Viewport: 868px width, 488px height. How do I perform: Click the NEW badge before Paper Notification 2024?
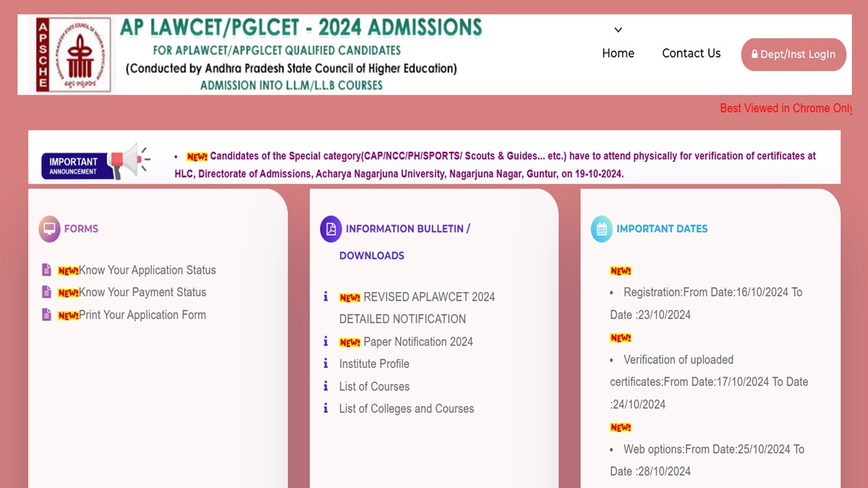[350, 343]
